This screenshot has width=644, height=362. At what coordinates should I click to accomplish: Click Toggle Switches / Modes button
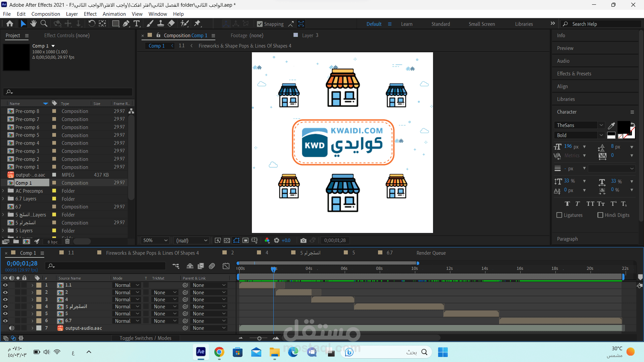pos(145,338)
